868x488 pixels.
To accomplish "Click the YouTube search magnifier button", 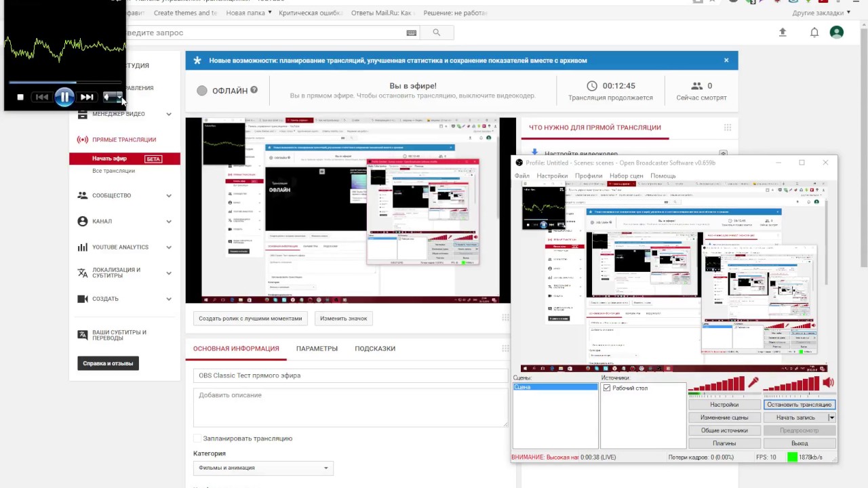I will (437, 33).
